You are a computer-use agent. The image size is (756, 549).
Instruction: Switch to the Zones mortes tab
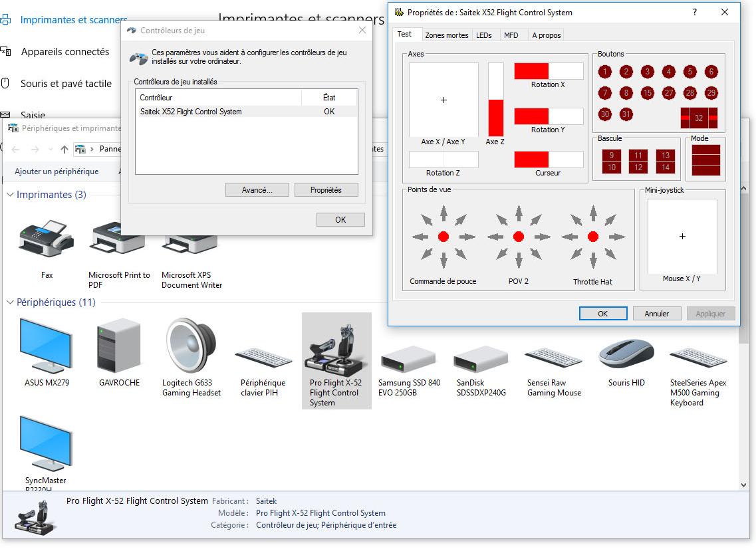(446, 35)
